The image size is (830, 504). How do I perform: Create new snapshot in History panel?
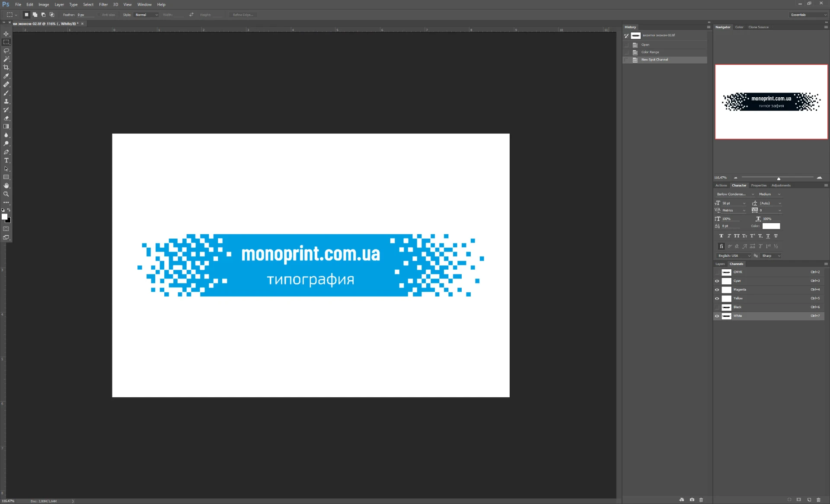coord(692,500)
